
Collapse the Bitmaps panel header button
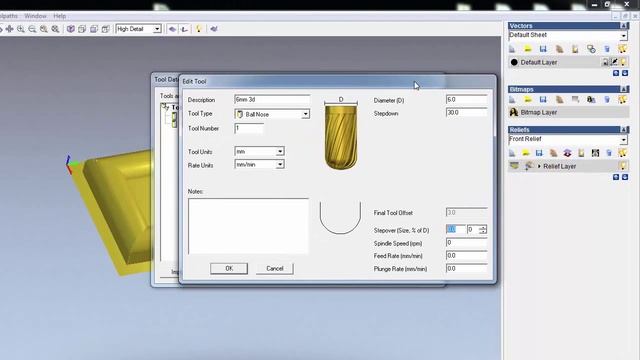click(x=624, y=89)
